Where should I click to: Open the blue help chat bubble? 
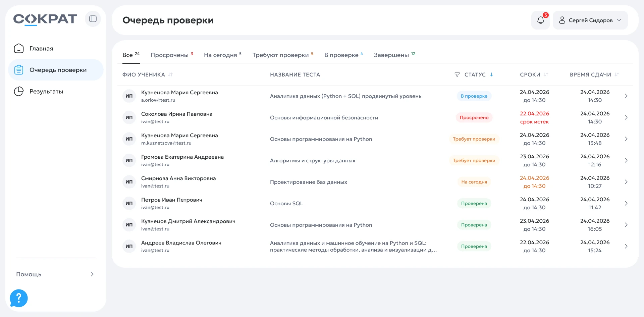tap(19, 298)
